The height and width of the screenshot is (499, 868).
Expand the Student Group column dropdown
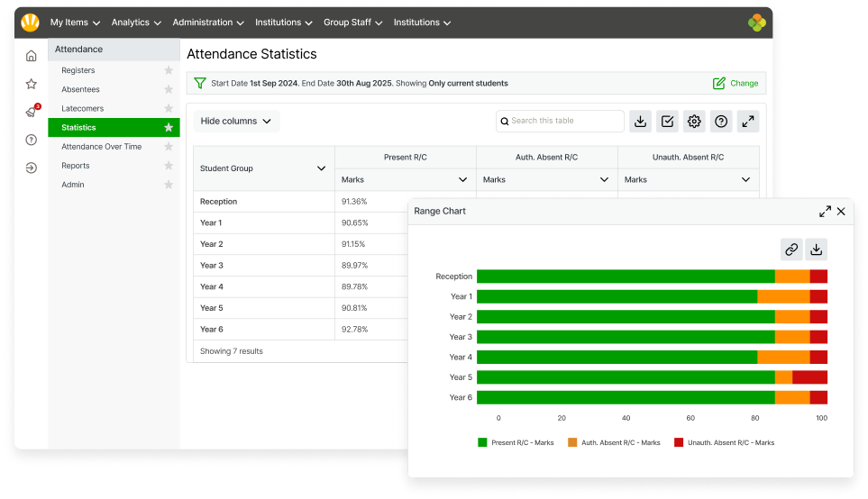click(321, 168)
